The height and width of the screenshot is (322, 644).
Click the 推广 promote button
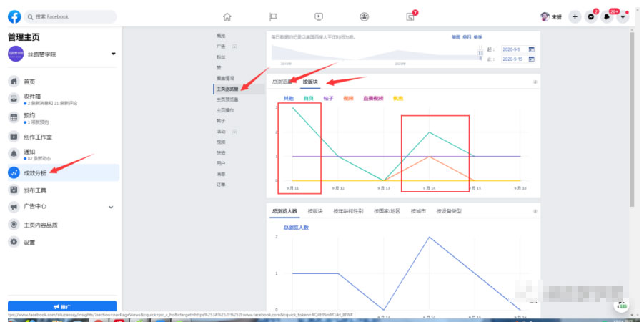(62, 306)
